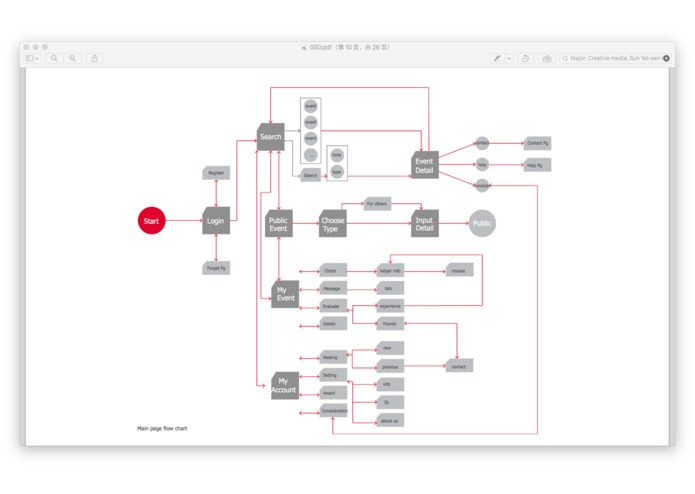Click into the search field
The width and height of the screenshot is (695, 494).
coord(615,58)
